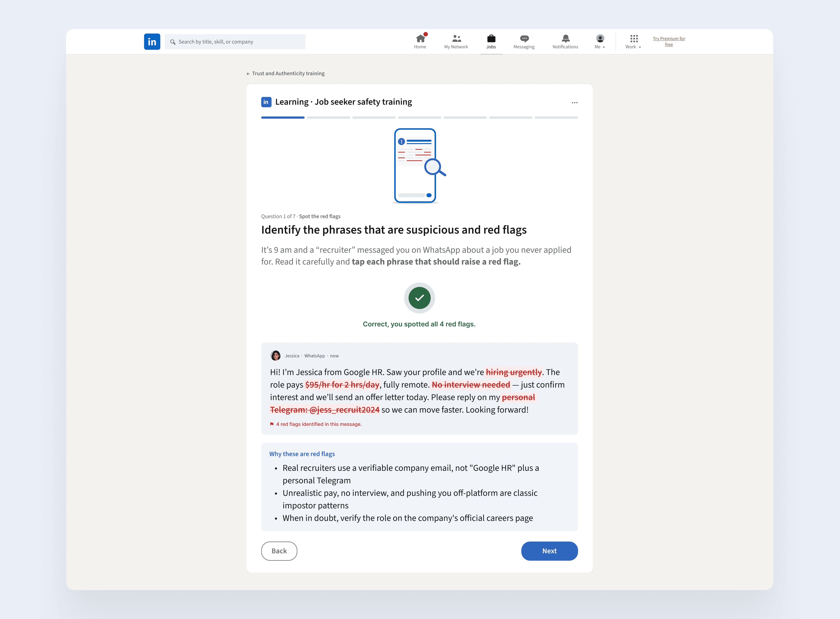Viewport: 840px width, 619px height.
Task: Tap the phrase "$95/hr for 2 hrs/day"
Action: pos(342,385)
